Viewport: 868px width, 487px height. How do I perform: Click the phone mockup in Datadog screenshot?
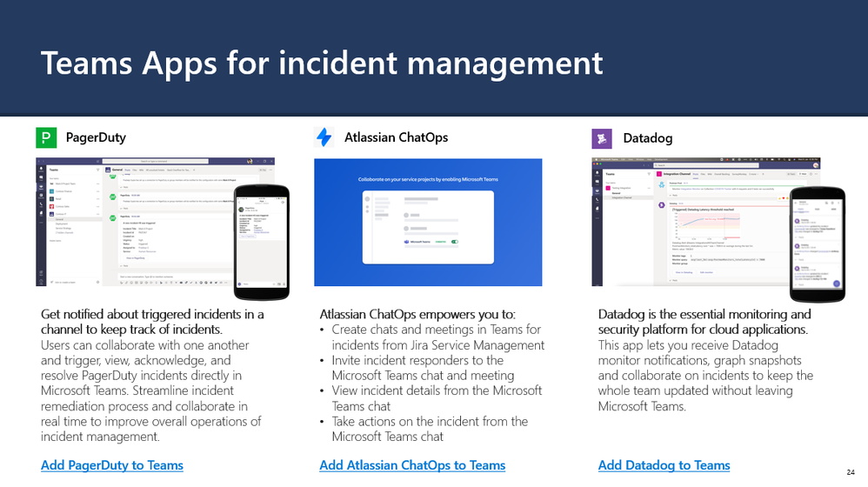tap(818, 244)
